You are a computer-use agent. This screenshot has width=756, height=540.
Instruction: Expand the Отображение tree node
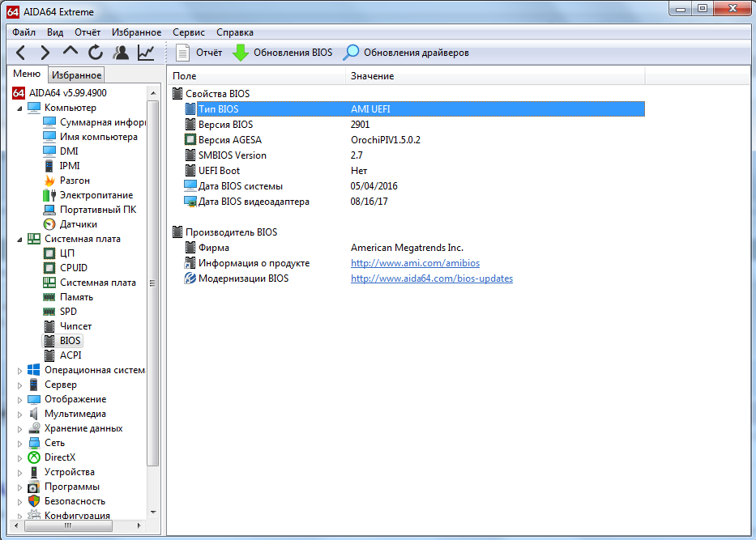coord(19,399)
